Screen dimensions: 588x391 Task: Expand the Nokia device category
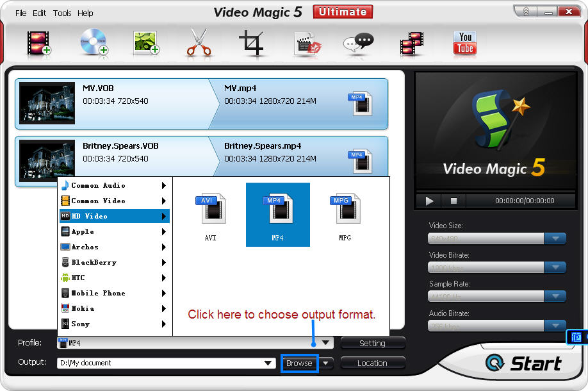pyautogui.click(x=115, y=308)
